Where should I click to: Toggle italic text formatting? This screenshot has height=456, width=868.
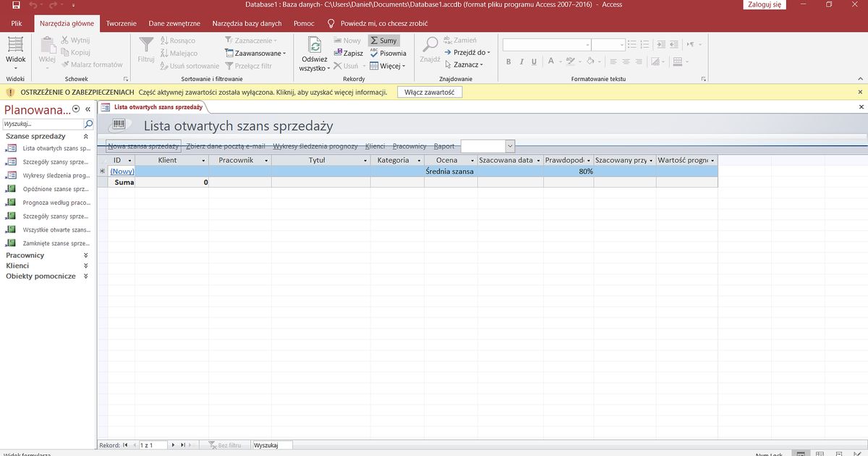coord(521,62)
